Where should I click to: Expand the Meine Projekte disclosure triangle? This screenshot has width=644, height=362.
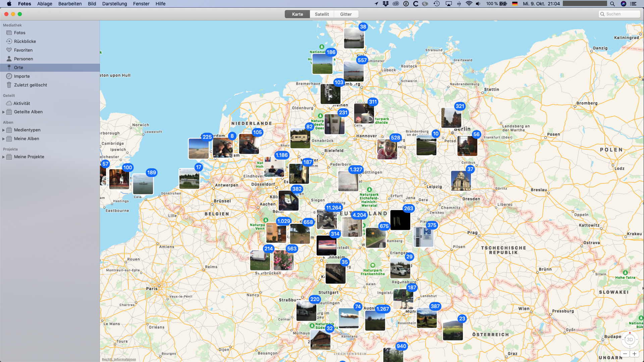(x=3, y=157)
